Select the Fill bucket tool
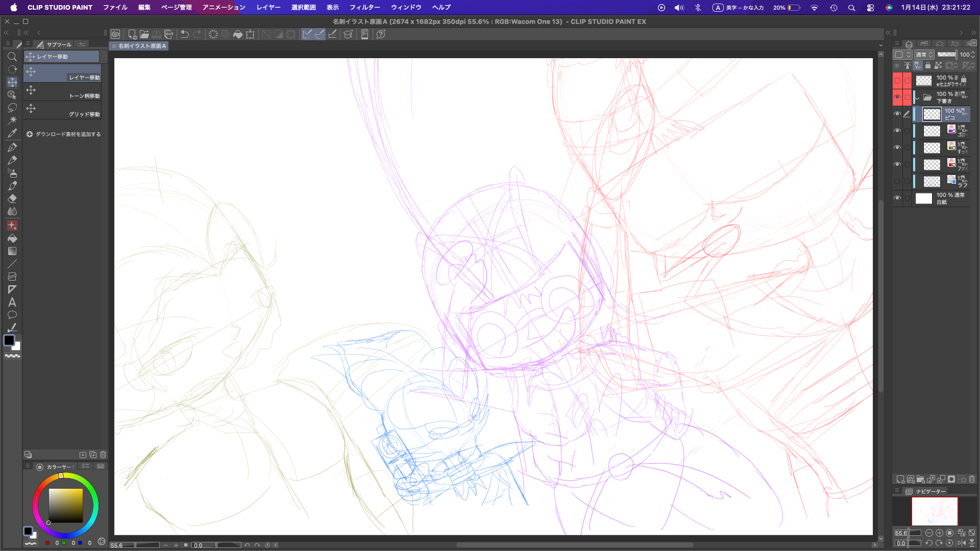Screen dimensions: 980x551 12,238
